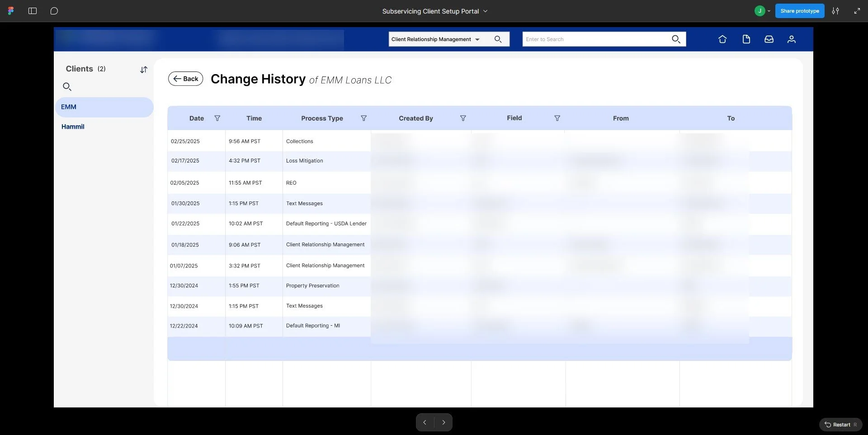Open the document icon in header
Viewport: 868px width, 435px height.
click(x=746, y=39)
